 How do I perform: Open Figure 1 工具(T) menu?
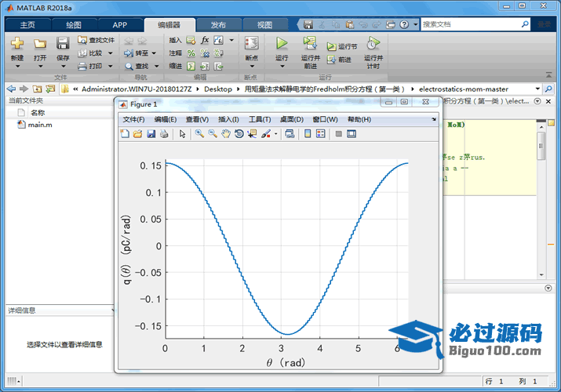click(260, 120)
